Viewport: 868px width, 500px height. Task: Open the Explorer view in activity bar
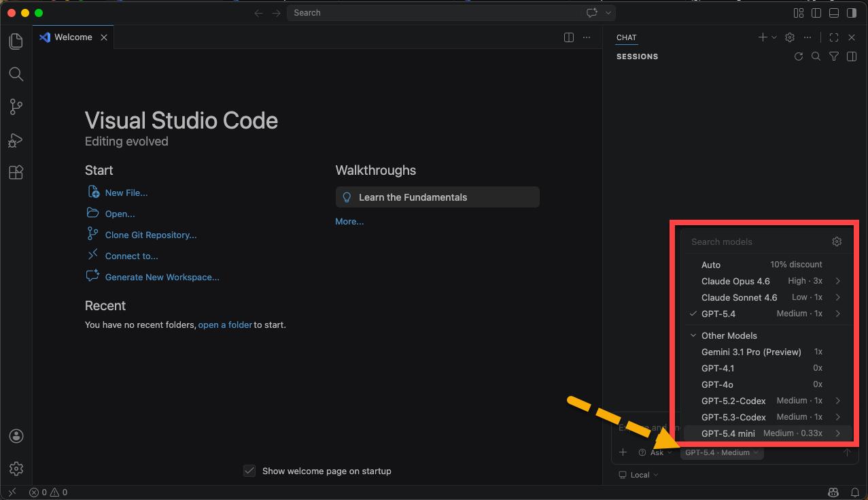coord(16,41)
